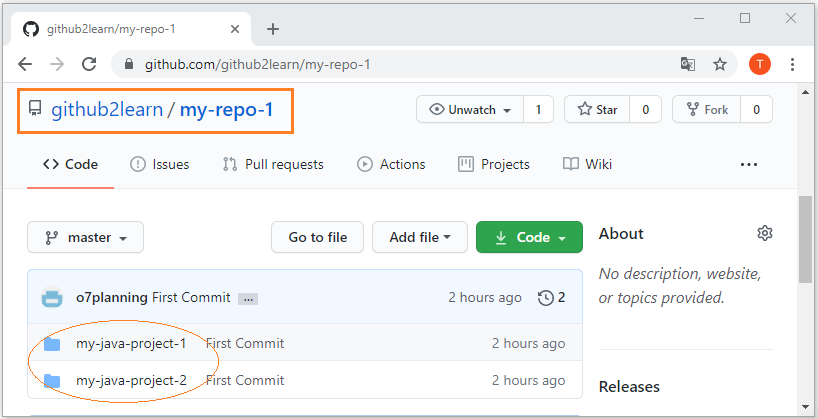Click 2 hours ago in my-java-project-2 row
Screen dimensions: 818x419
528,381
